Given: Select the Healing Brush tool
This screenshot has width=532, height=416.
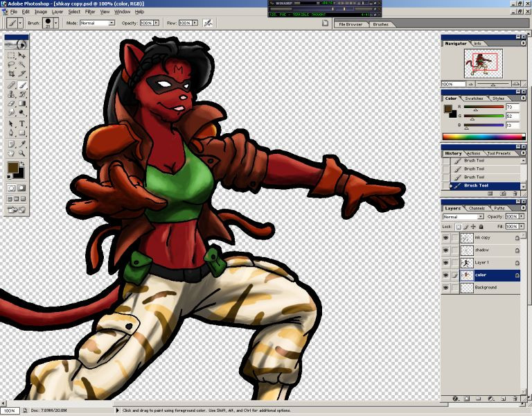Looking at the screenshot, I should [11, 85].
